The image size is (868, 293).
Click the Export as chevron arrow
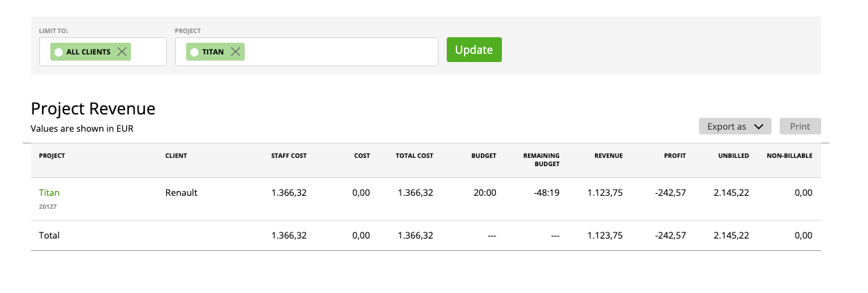pyautogui.click(x=759, y=127)
